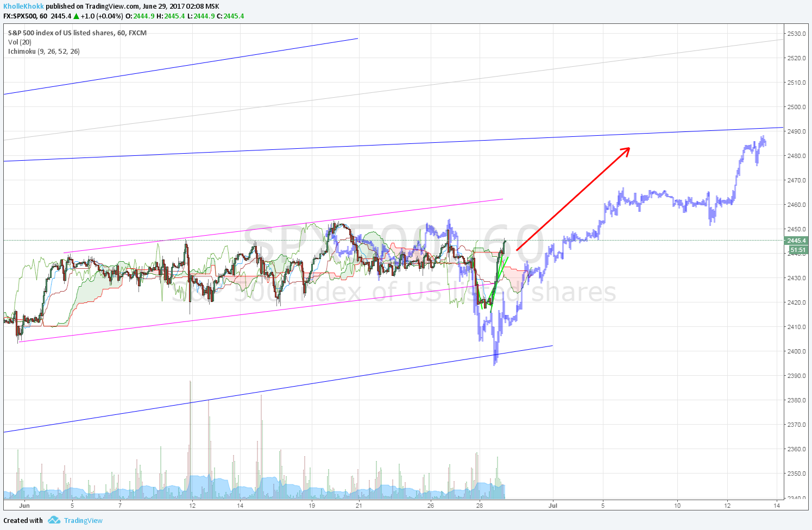Select the FX:SPX500, 60 symbol text
Viewport: 812px width, 530px height.
[25, 16]
